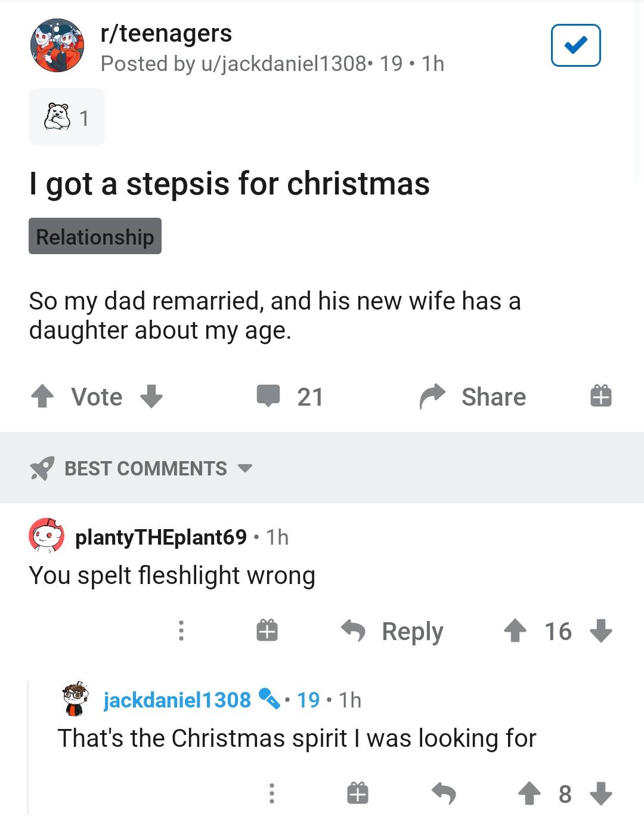Upvote the post with the up arrow
Image resolution: width=644 pixels, height=828 pixels.
click(42, 396)
